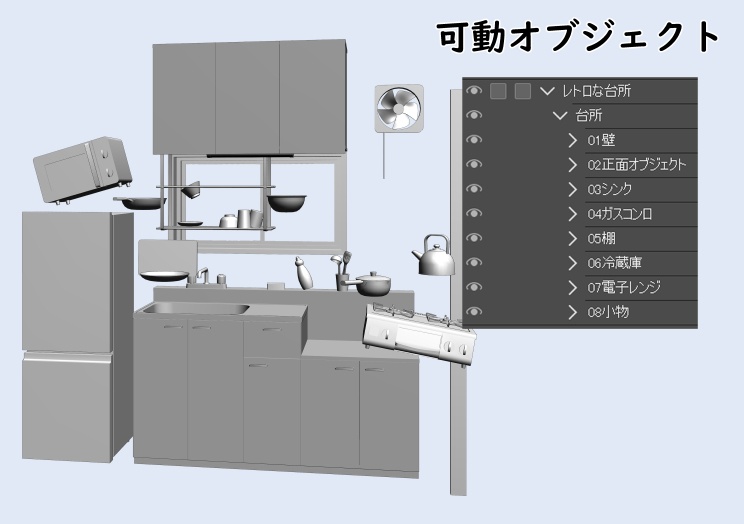Click the upper wall cabinet model
Viewport: 744px width, 524px height.
(x=249, y=98)
